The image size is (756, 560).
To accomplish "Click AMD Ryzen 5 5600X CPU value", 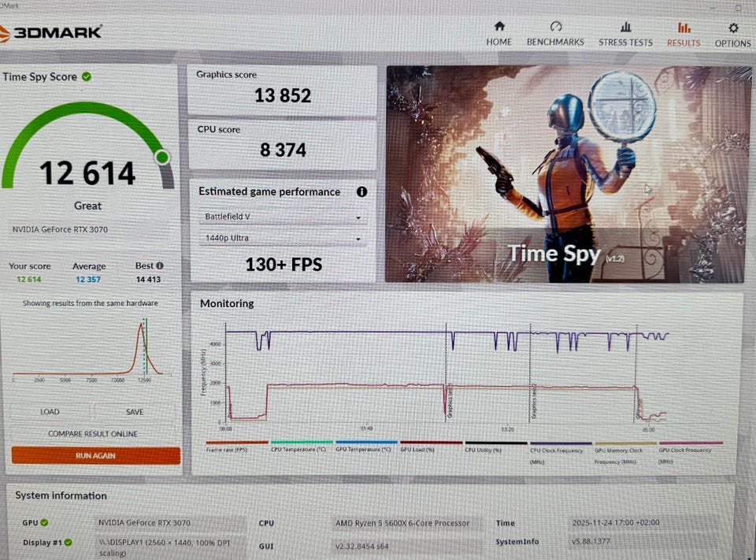I will pyautogui.click(x=402, y=523).
